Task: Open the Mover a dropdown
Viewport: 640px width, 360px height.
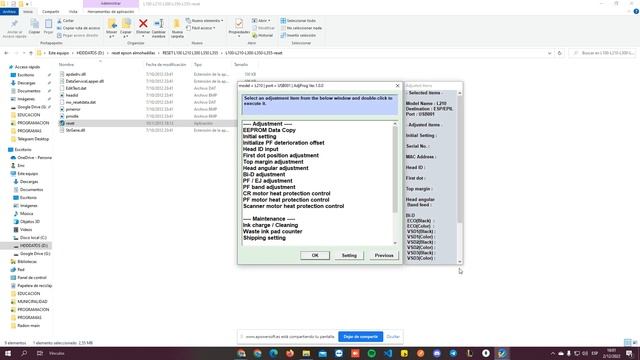Action: pyautogui.click(x=111, y=34)
